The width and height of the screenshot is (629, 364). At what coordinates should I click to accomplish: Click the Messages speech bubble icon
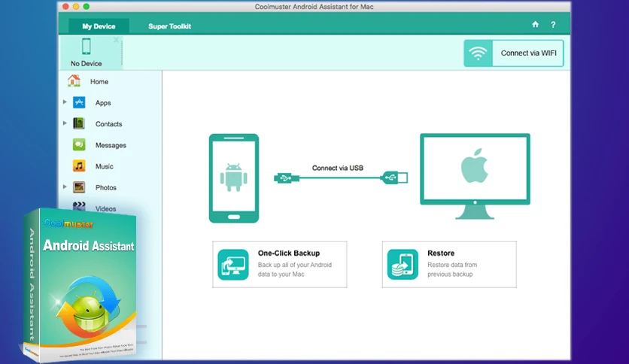click(x=79, y=144)
